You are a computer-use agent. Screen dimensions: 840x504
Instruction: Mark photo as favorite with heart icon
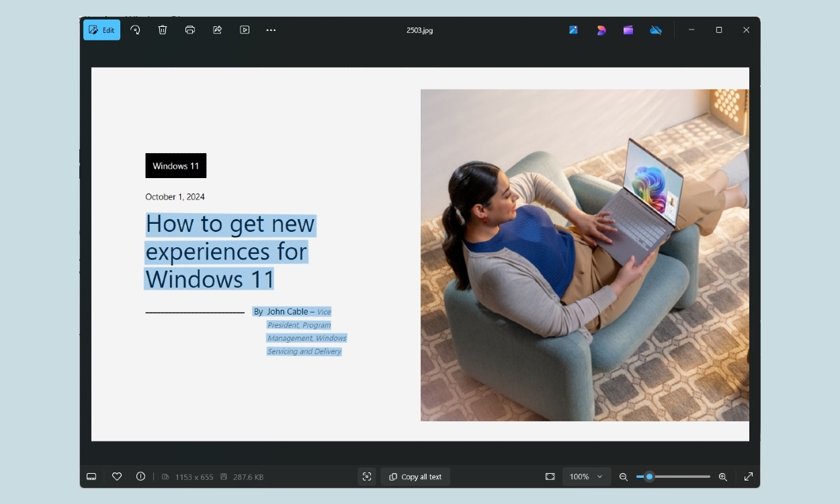tap(117, 476)
